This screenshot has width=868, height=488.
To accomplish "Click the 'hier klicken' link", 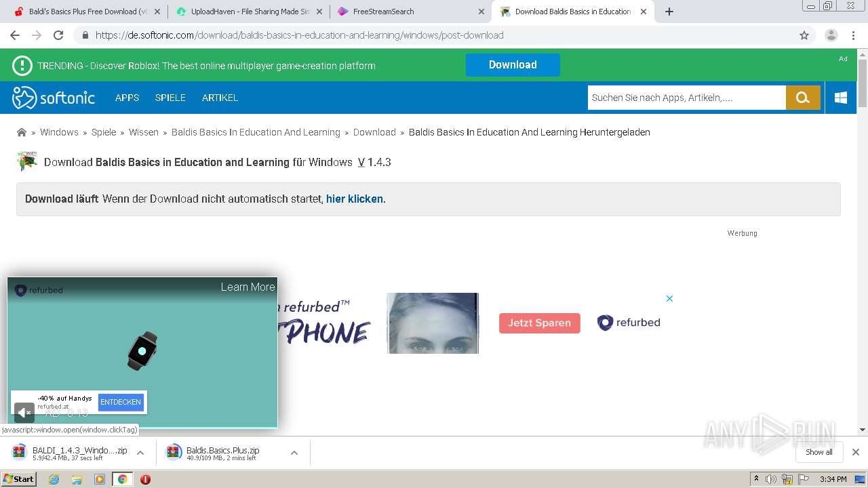I will pos(355,199).
